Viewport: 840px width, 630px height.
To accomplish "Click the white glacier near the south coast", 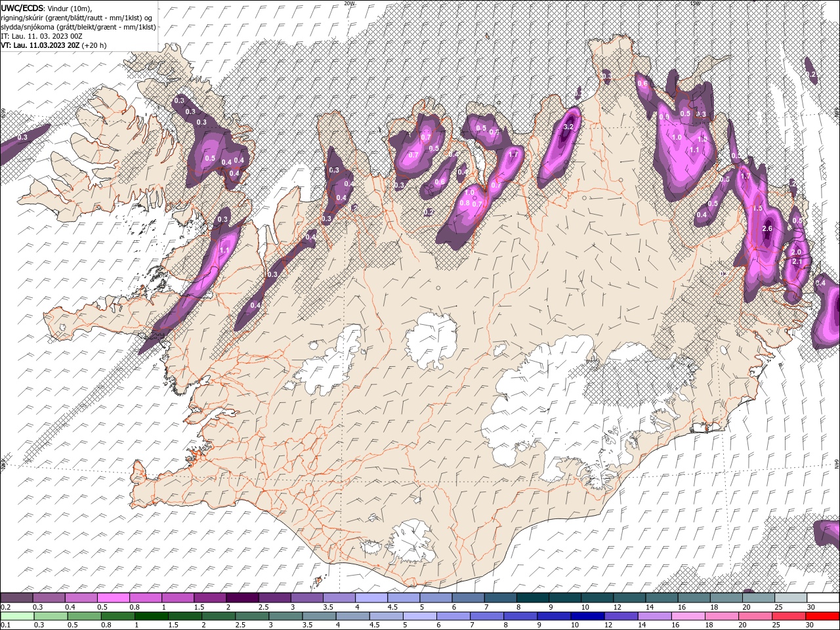I will (x=412, y=541).
